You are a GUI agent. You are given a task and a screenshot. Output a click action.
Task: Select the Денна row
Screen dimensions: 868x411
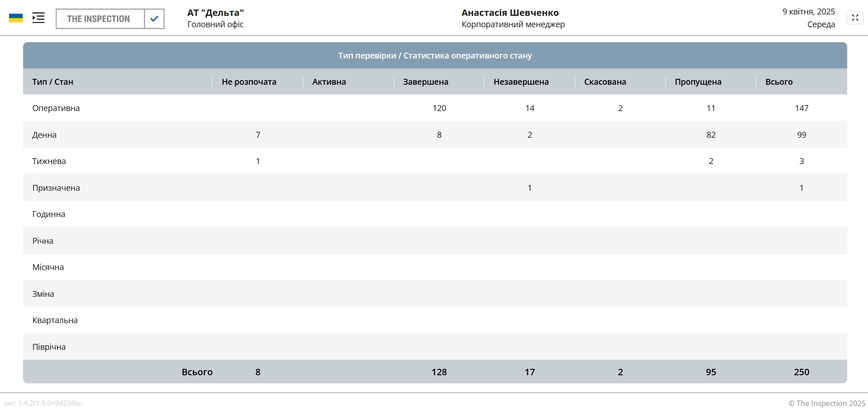pos(44,135)
